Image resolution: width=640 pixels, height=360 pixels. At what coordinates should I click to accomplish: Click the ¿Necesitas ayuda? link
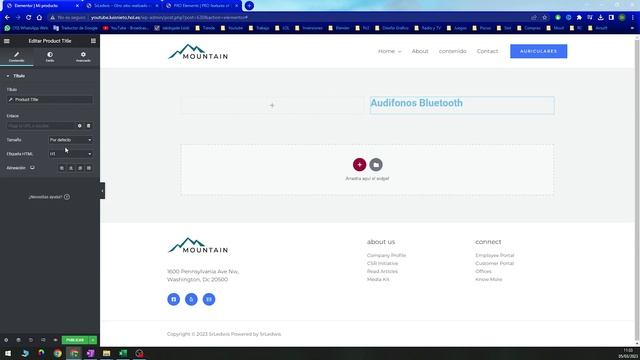point(49,197)
